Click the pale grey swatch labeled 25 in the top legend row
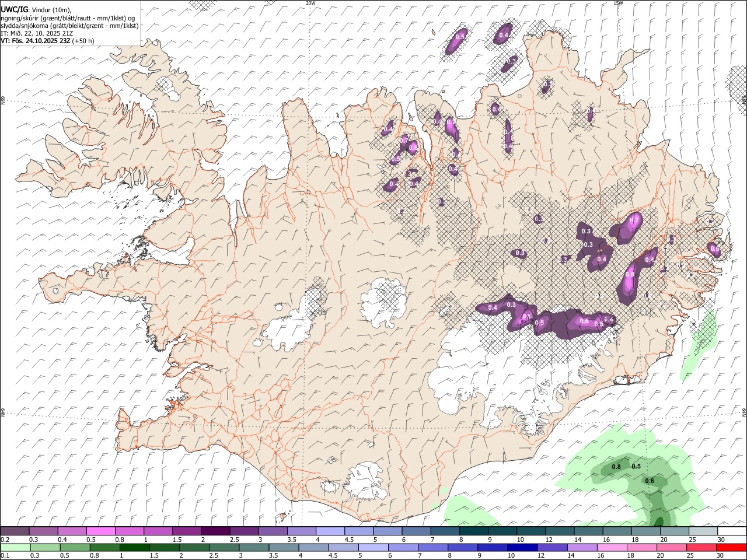This screenshot has height=560, width=747. pyautogui.click(x=703, y=531)
